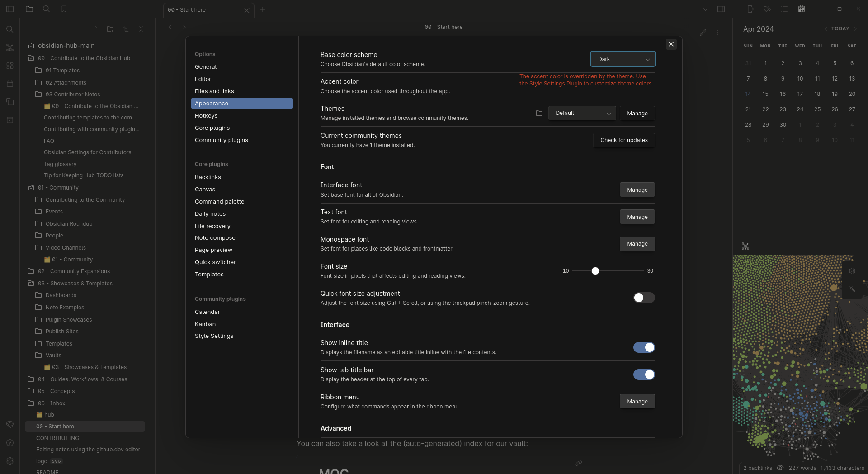Open the command palette ribbon icon
This screenshot has height=474, width=868.
(x=10, y=120)
